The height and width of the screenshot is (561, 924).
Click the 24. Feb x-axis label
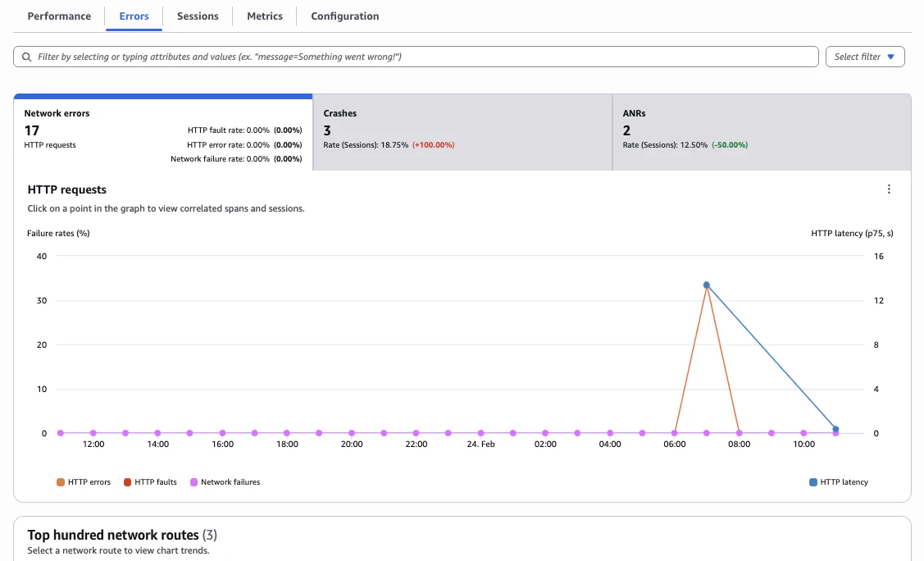480,445
